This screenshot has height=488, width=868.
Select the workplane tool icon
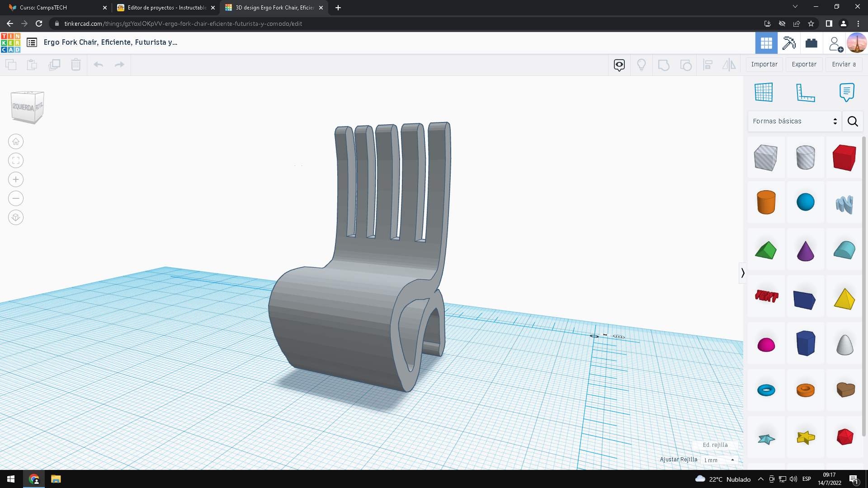pos(764,92)
